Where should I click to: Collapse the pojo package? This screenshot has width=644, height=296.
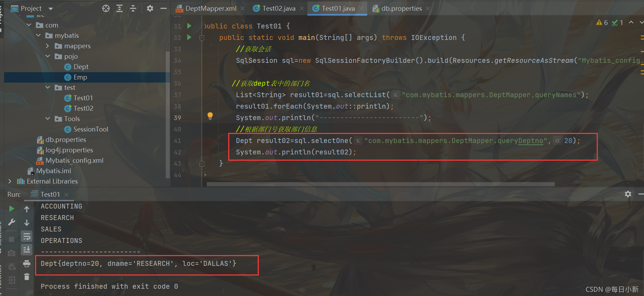click(48, 56)
